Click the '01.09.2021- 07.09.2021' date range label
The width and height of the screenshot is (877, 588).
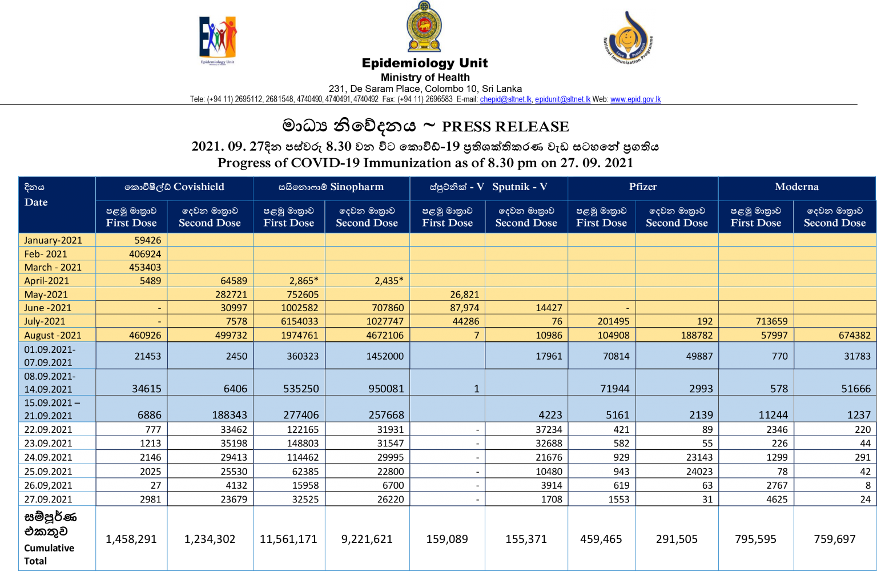(50, 356)
